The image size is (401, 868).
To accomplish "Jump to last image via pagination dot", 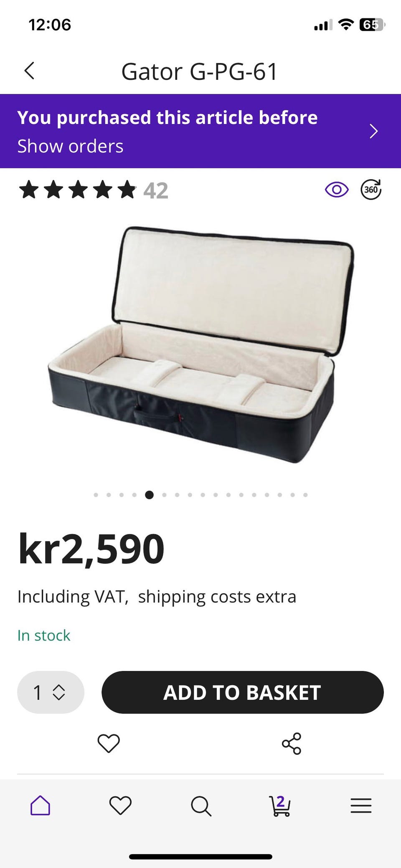I will [305, 495].
